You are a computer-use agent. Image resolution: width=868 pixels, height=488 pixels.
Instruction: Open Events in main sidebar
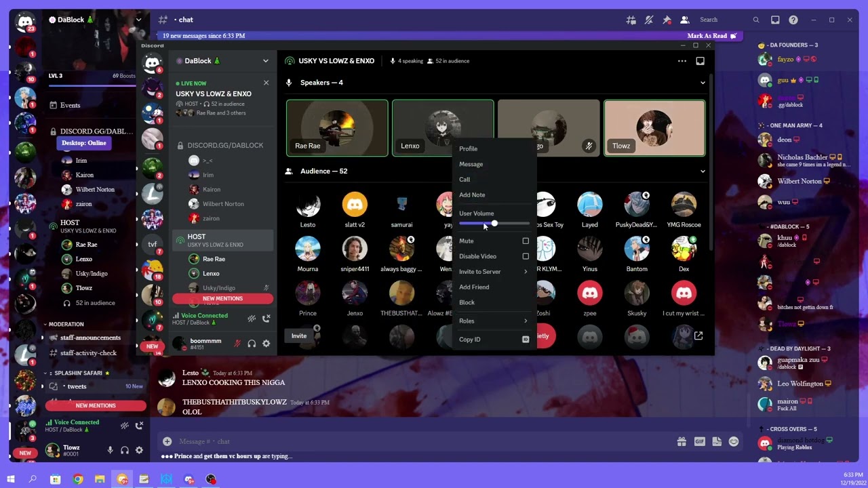click(x=71, y=105)
